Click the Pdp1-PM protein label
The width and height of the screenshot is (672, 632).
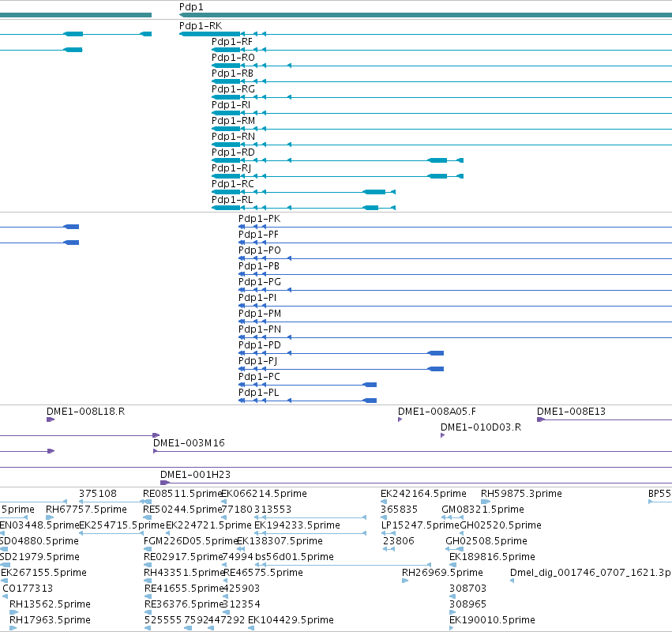tap(260, 314)
